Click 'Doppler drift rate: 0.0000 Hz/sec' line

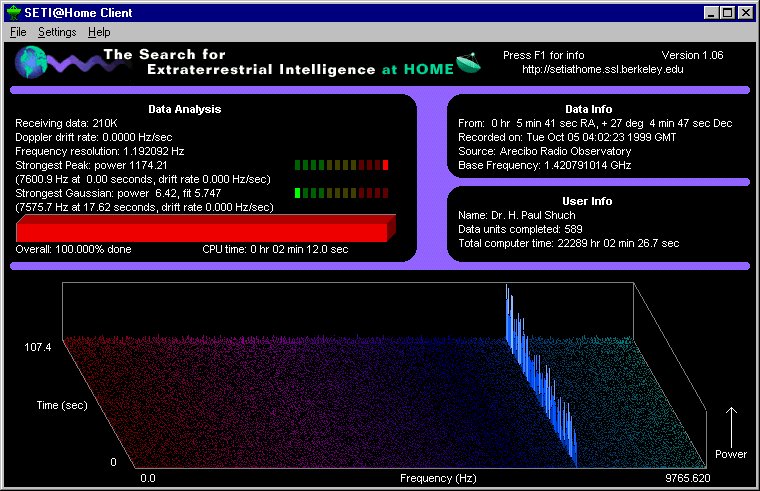tap(94, 137)
